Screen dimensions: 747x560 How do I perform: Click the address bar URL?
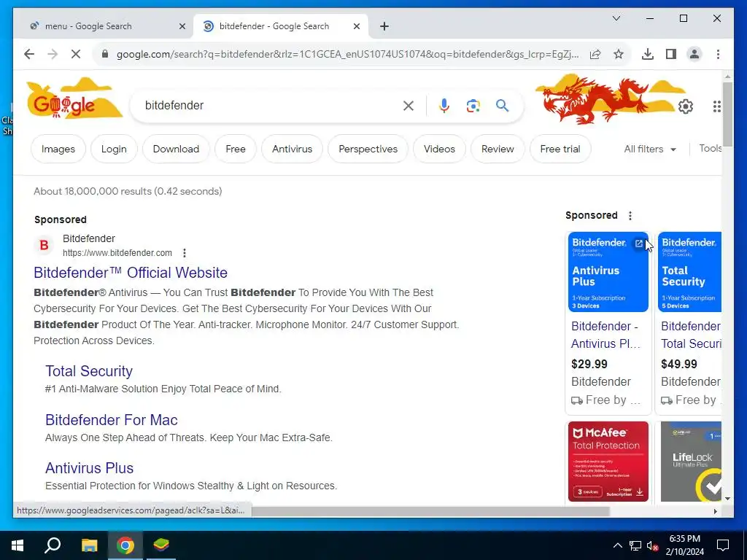click(348, 54)
